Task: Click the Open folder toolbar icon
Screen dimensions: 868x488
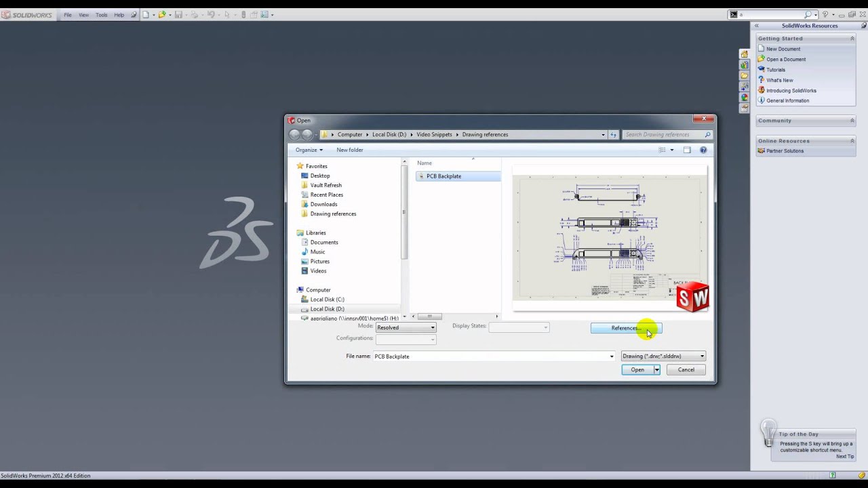Action: point(162,14)
